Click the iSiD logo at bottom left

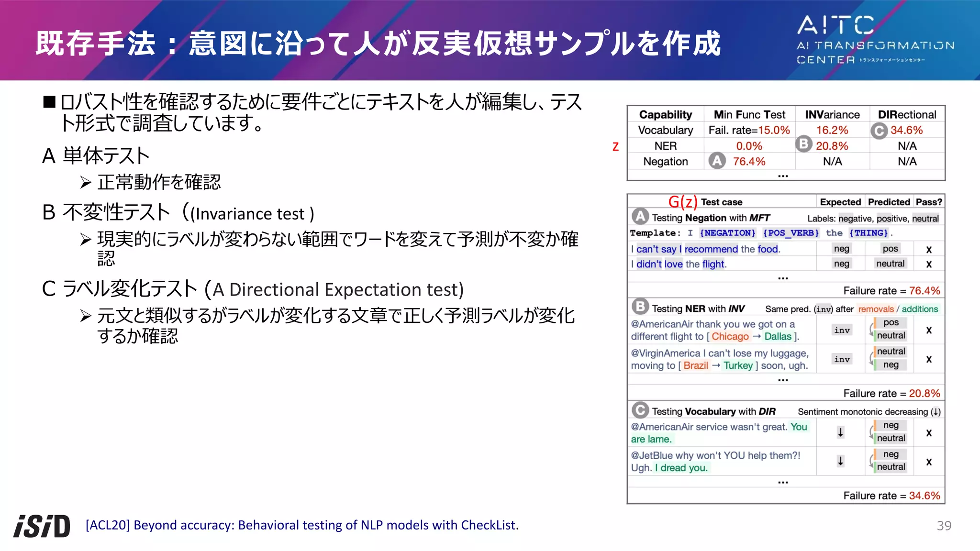tap(42, 526)
